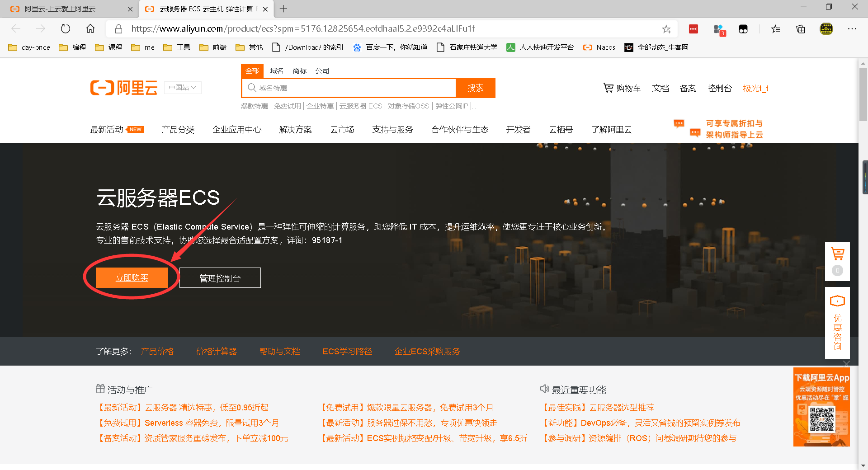868x470 pixels.
Task: Open the browser profile avatar
Action: point(826,29)
